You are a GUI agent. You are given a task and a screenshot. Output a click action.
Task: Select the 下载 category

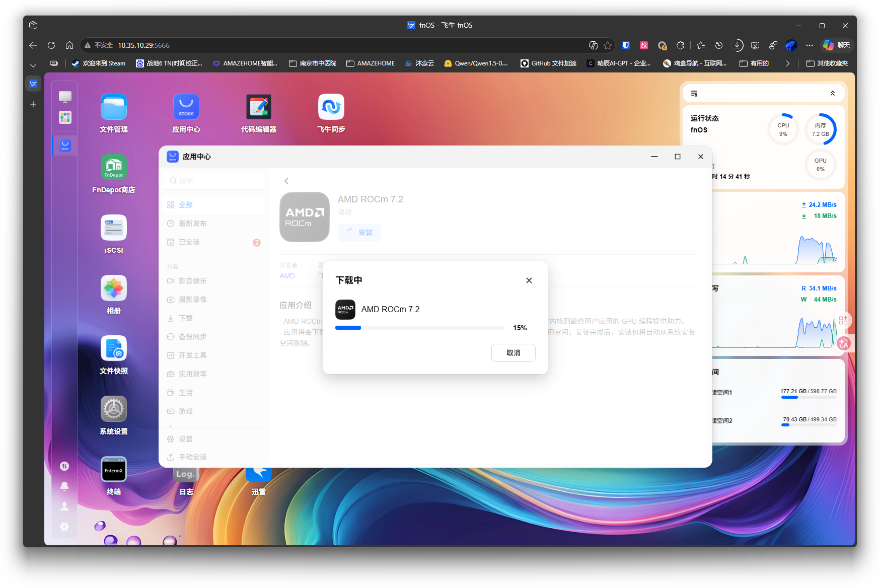214,318
